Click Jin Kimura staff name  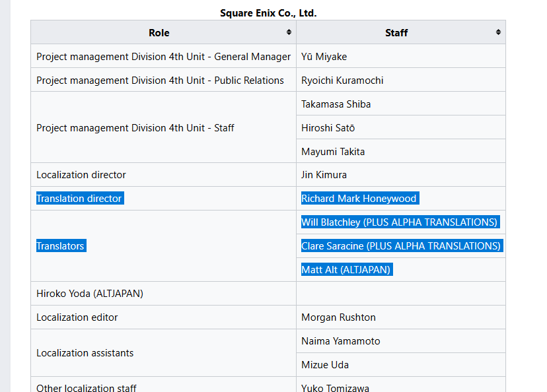point(324,175)
